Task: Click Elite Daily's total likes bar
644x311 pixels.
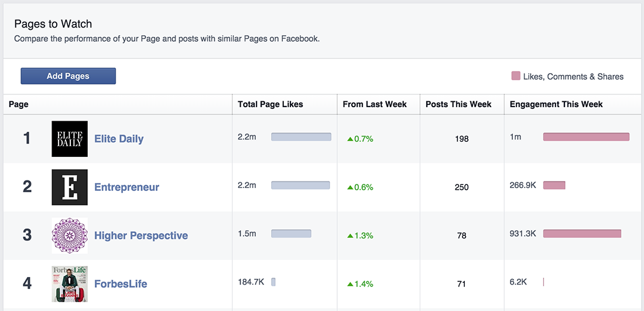Action: (301, 137)
